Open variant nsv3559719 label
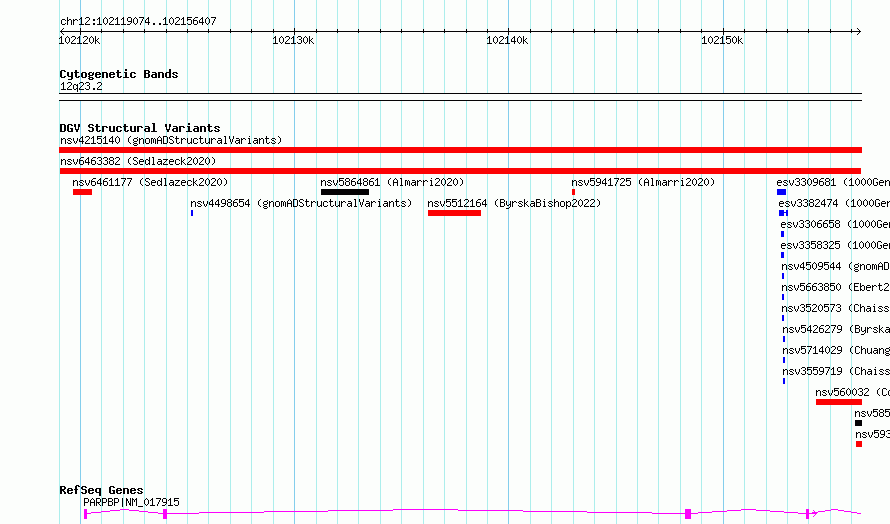Screen dimensions: 890x524 (x=836, y=371)
